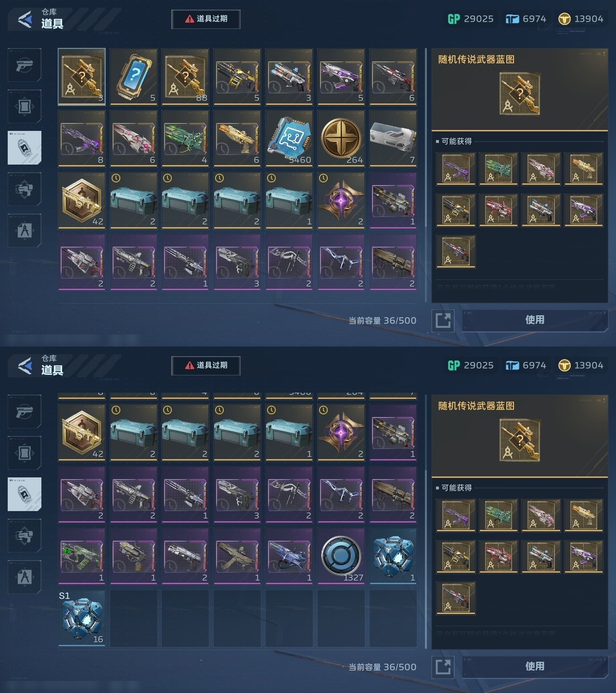Click the blue cube crate with count 1
The height and width of the screenshot is (693, 616).
393,556
